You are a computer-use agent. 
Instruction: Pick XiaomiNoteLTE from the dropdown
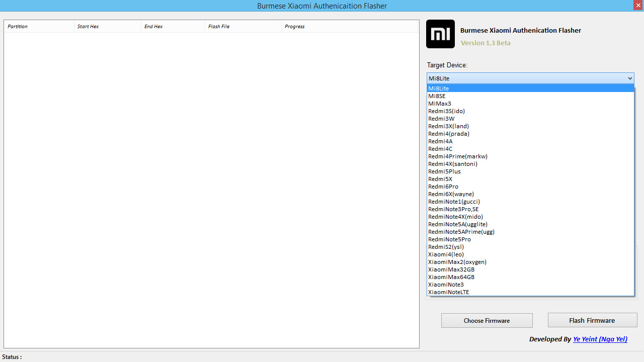pos(530,292)
